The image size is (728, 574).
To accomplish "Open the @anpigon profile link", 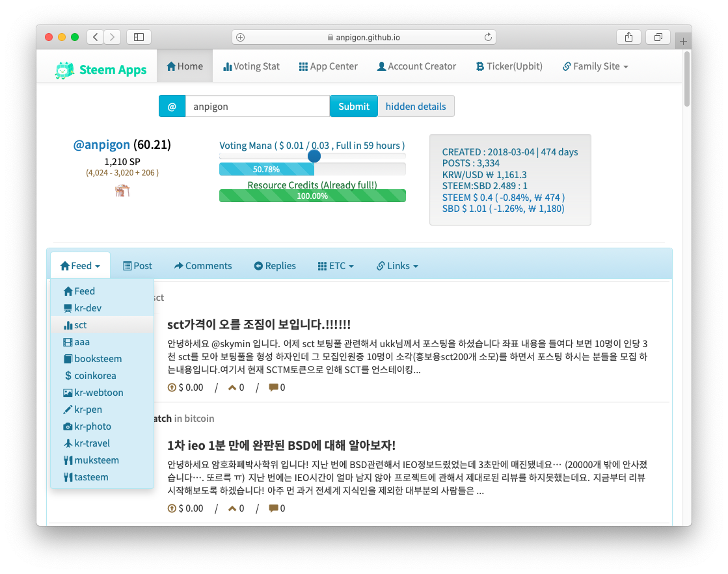I will (102, 145).
